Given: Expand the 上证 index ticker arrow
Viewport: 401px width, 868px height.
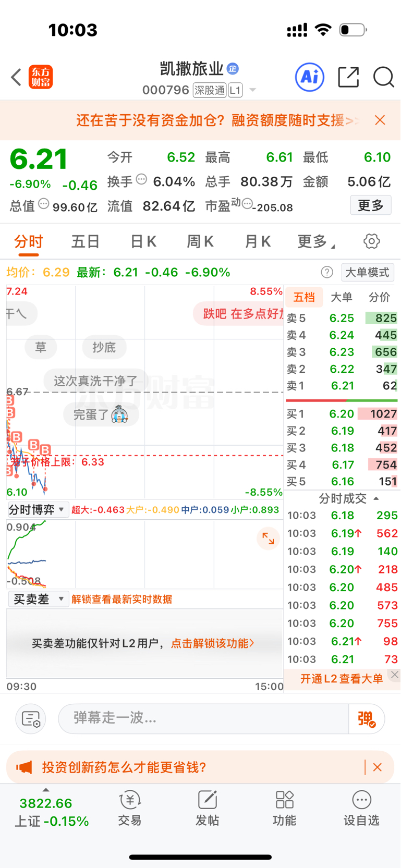Looking at the screenshot, I should tap(46, 790).
